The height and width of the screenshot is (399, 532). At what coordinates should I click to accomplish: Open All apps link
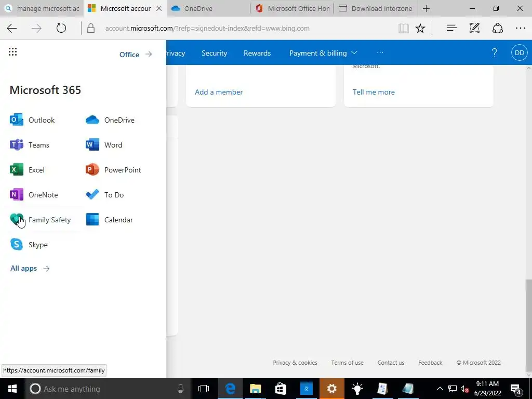30,269
